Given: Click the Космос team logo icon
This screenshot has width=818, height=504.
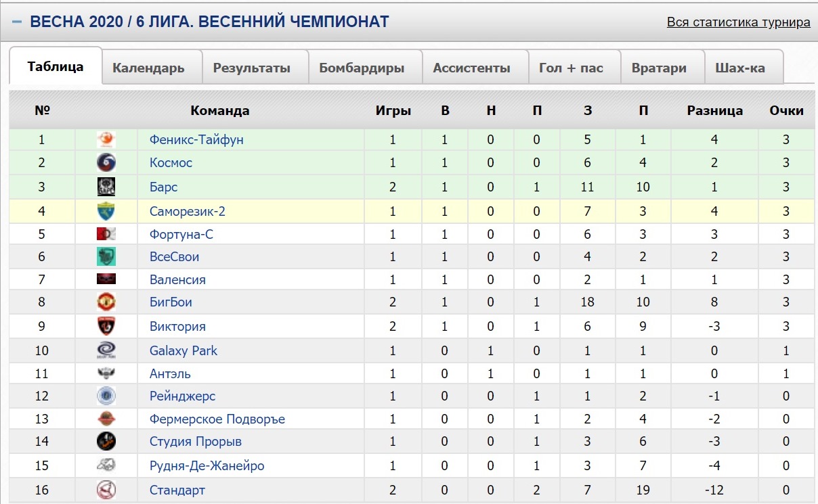Looking at the screenshot, I should tap(106, 163).
